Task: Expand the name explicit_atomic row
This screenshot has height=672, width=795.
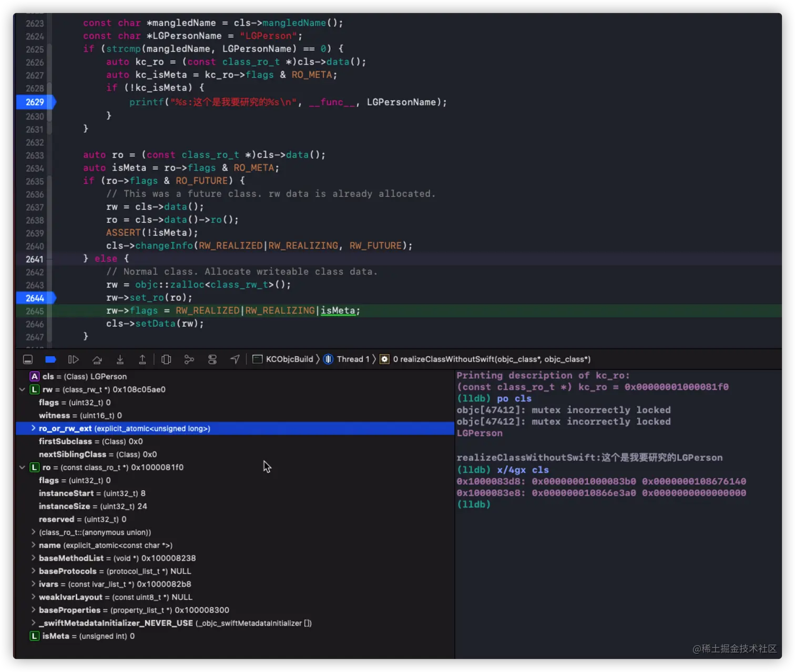Action: point(33,545)
